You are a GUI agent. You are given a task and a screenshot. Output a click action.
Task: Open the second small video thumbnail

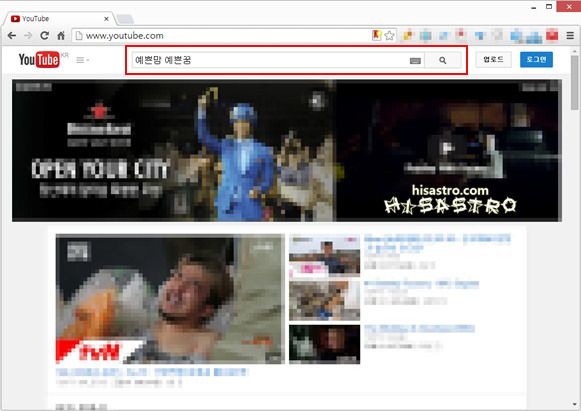pyautogui.click(x=324, y=301)
